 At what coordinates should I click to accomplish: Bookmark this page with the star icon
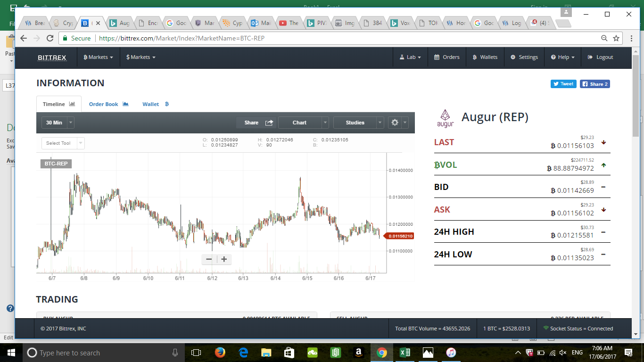click(616, 38)
